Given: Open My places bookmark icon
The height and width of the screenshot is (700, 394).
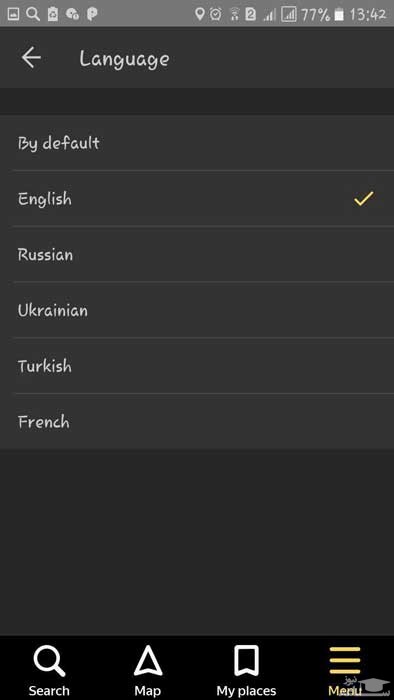Looking at the screenshot, I should pyautogui.click(x=246, y=661).
